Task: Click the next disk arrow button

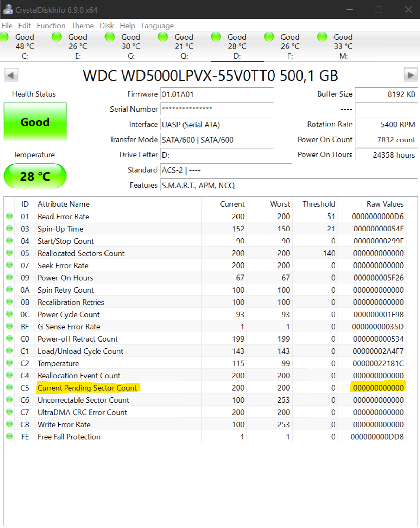Action: pyautogui.click(x=410, y=75)
